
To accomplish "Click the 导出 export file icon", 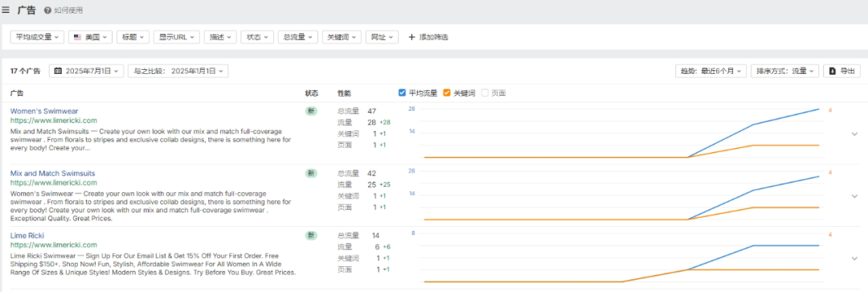I will (833, 71).
